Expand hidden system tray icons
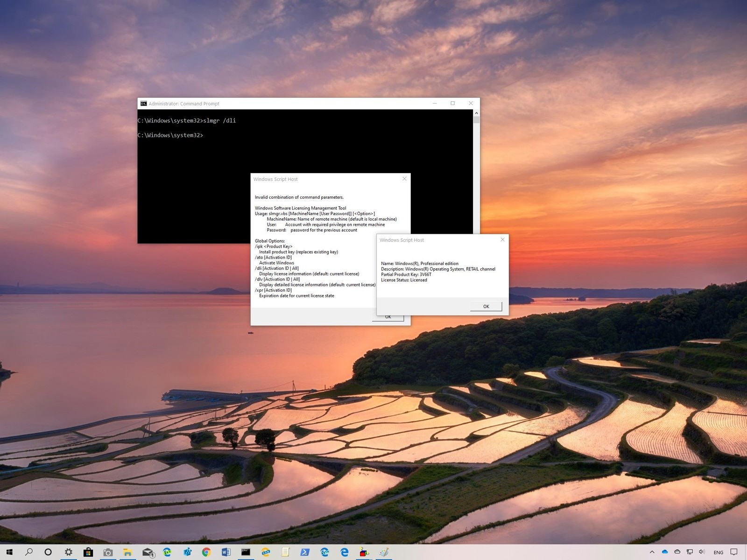The image size is (747, 560). click(x=652, y=552)
